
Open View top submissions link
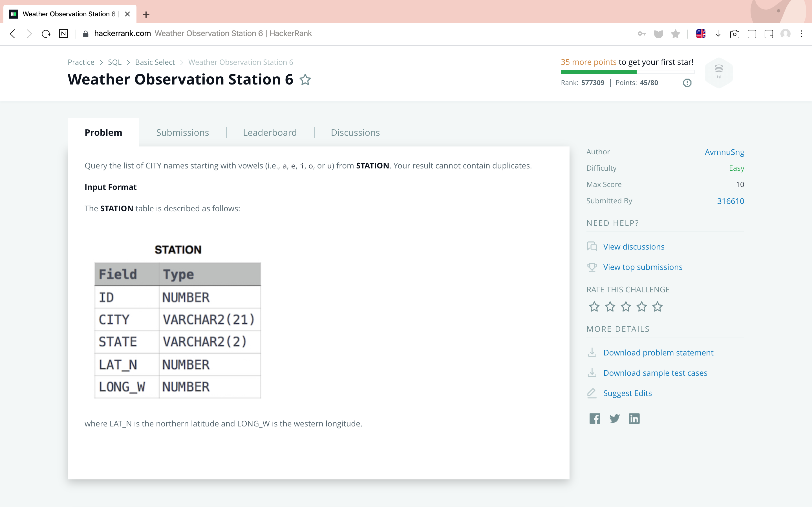(x=643, y=267)
